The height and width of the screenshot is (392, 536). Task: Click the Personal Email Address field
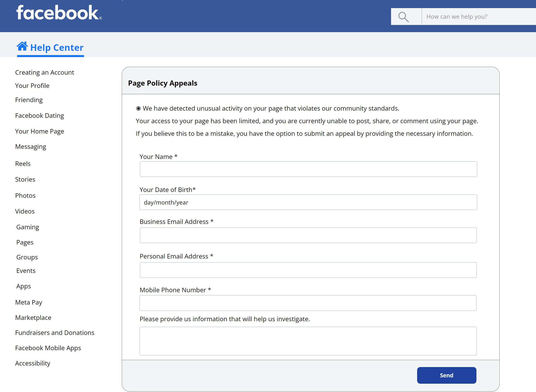(308, 270)
